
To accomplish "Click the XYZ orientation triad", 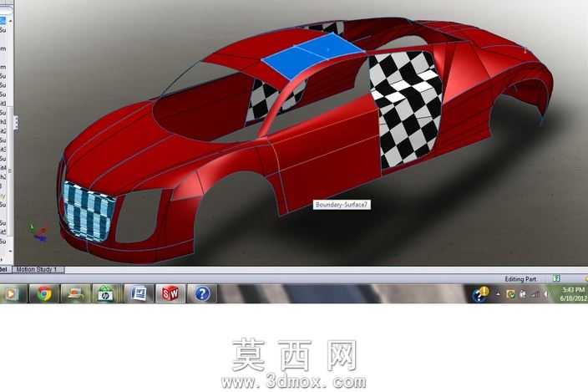I will [x=38, y=232].
